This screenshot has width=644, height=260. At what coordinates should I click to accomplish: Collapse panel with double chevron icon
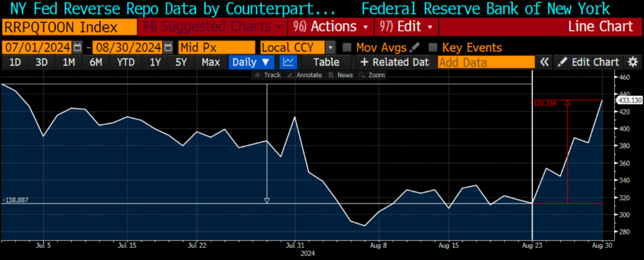[x=544, y=62]
